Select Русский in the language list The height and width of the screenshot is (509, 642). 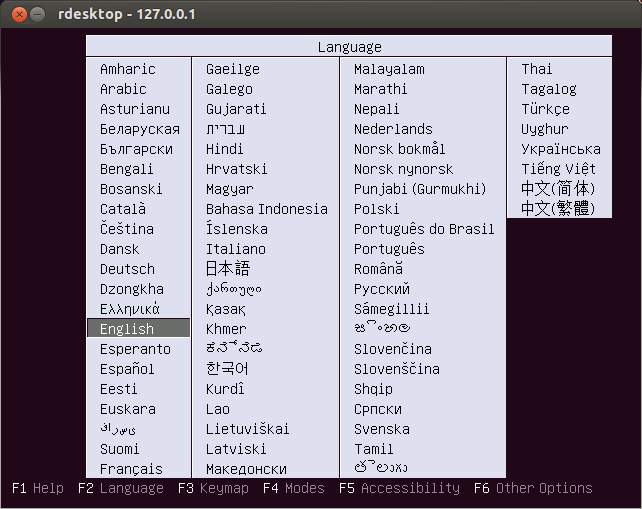point(382,289)
